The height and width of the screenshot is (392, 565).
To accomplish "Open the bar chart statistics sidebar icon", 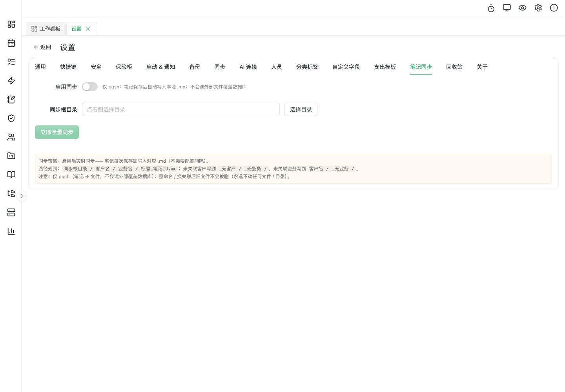I will click(x=11, y=231).
